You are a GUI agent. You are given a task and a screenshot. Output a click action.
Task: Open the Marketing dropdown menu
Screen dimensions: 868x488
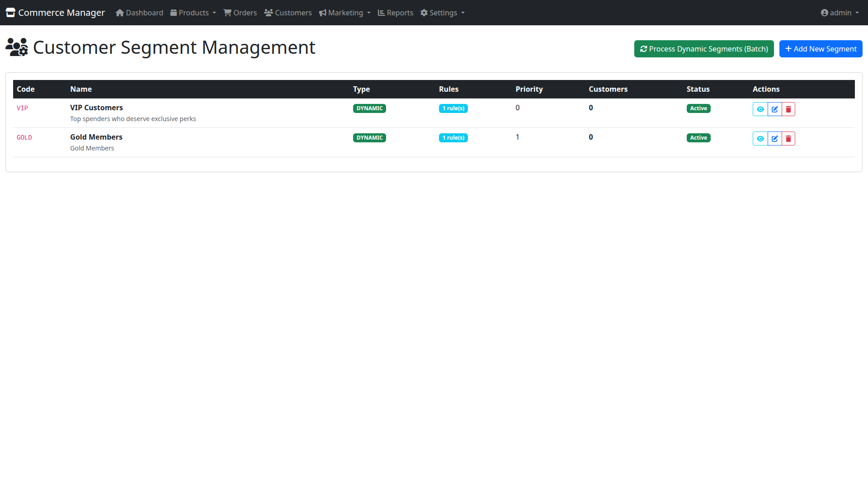[x=344, y=12]
